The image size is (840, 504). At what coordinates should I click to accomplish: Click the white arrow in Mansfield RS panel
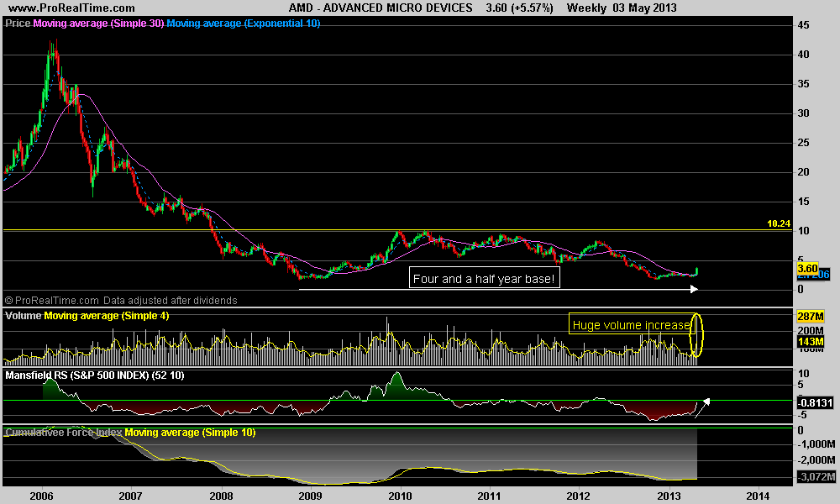coord(707,402)
